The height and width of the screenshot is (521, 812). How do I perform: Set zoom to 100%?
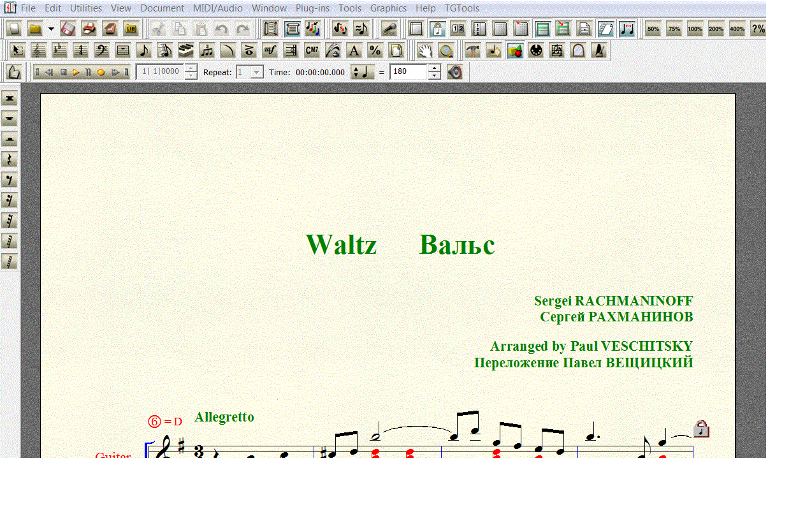tap(695, 29)
